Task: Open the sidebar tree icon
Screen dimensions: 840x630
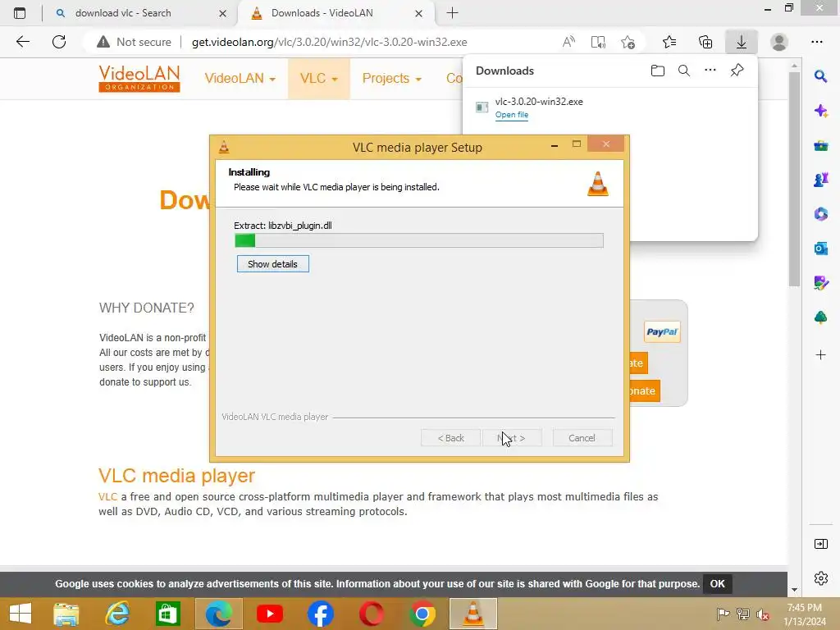Action: (x=820, y=317)
